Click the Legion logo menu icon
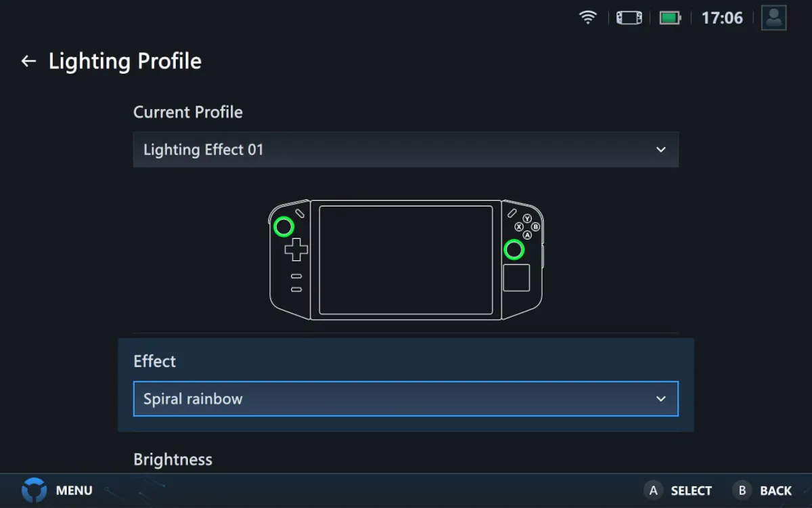Image resolution: width=812 pixels, height=508 pixels. click(x=34, y=490)
